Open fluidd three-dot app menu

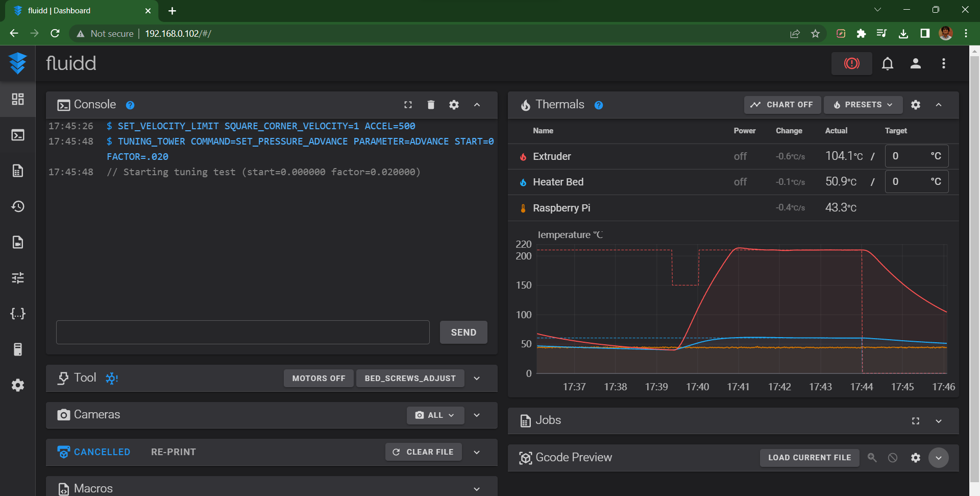coord(944,63)
